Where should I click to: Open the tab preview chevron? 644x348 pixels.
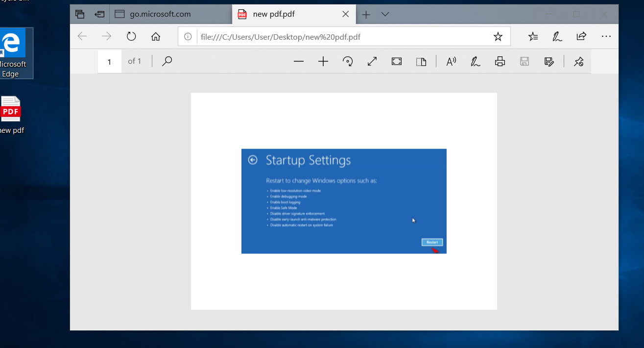pyautogui.click(x=385, y=14)
